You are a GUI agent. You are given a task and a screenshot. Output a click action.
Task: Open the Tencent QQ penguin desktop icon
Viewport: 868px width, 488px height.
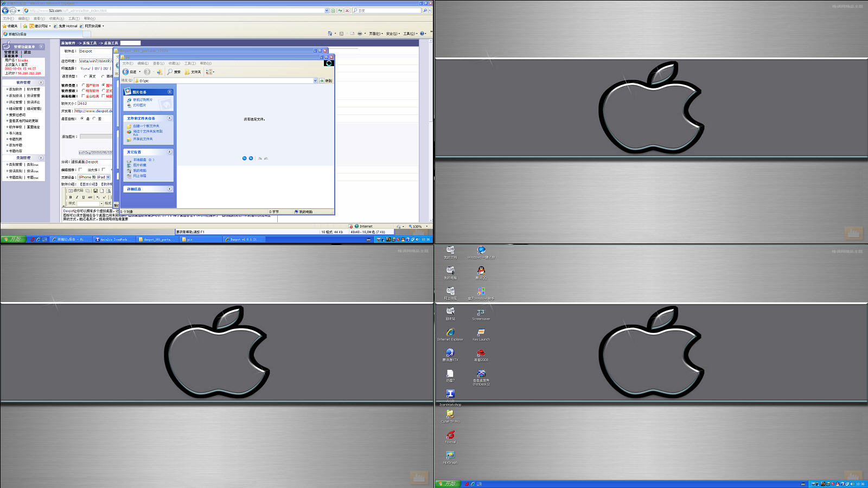pyautogui.click(x=481, y=272)
